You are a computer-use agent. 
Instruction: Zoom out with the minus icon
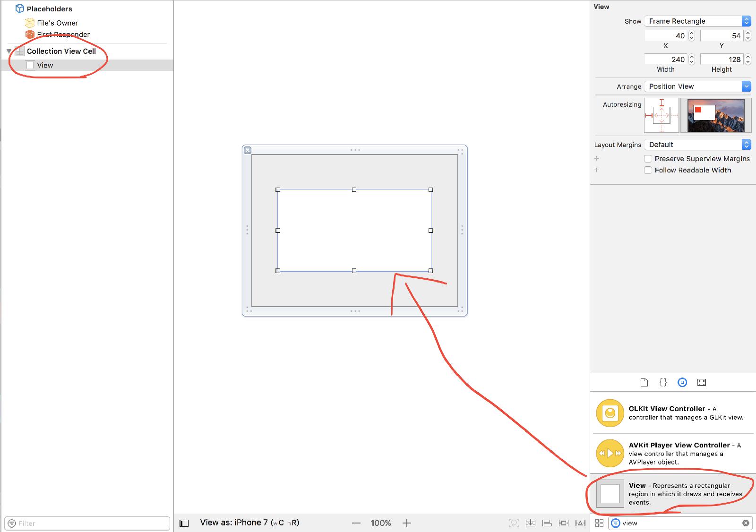tap(356, 523)
